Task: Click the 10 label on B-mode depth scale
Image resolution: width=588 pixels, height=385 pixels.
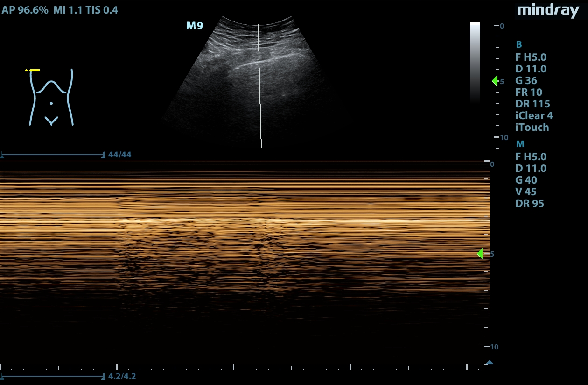Action: [x=504, y=137]
